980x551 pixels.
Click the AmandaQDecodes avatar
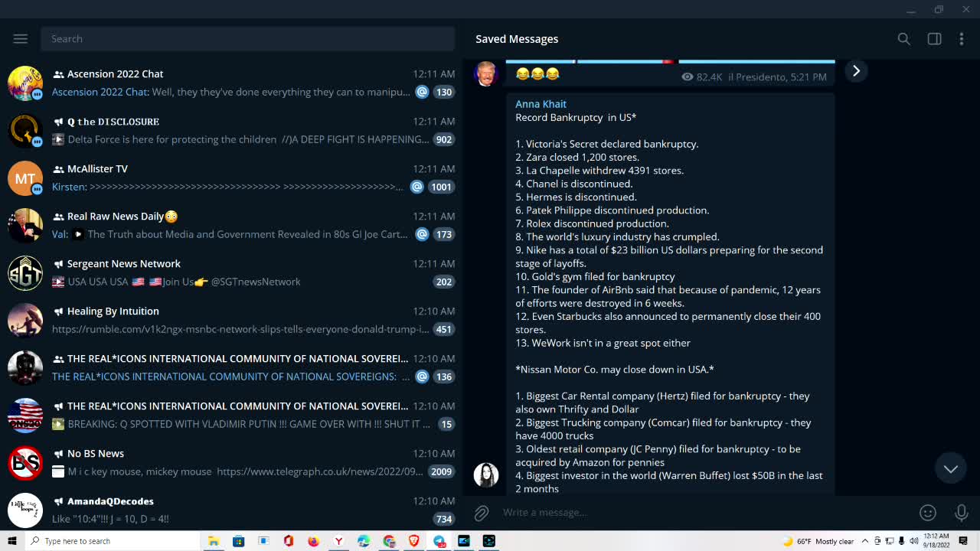[x=25, y=510]
